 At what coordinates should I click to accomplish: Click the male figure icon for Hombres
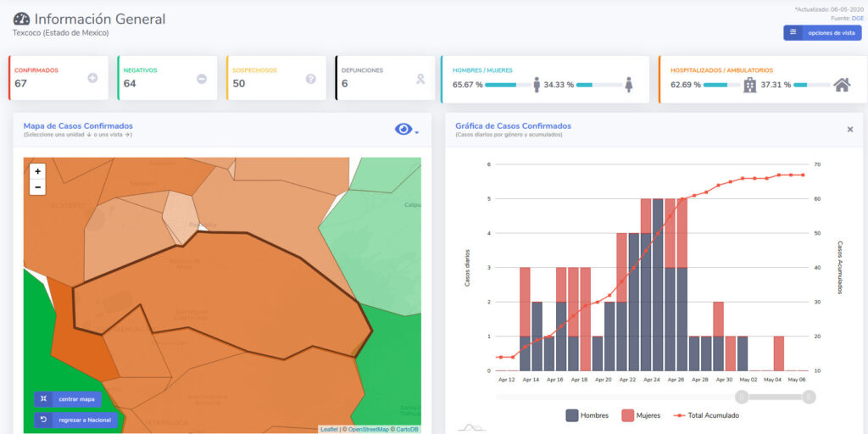coord(537,85)
